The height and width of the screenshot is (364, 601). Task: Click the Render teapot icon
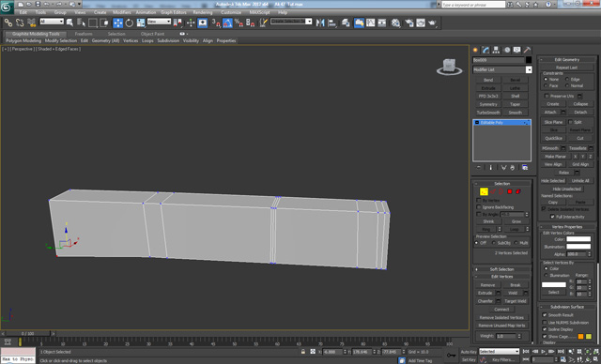(x=432, y=23)
